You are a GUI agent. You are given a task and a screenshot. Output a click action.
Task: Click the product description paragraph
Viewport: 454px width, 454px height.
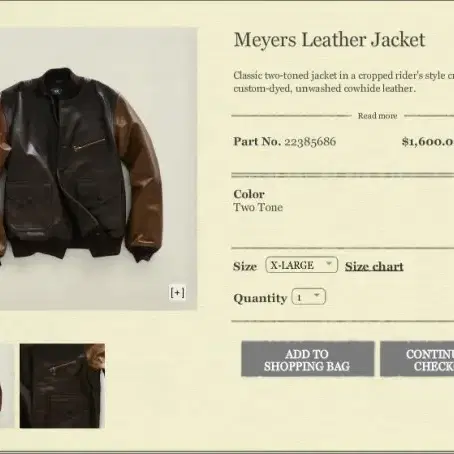(344, 82)
